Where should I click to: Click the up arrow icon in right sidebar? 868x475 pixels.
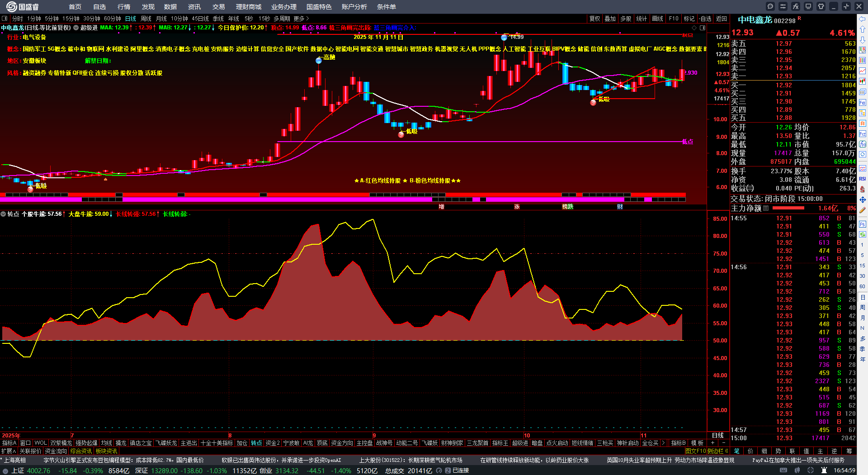click(863, 29)
